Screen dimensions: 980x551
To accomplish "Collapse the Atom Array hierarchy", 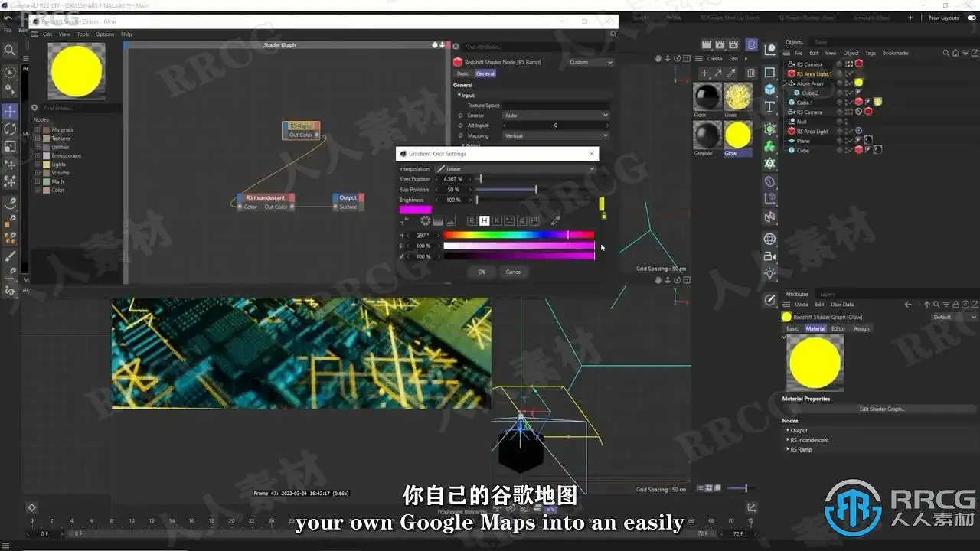I will (783, 83).
